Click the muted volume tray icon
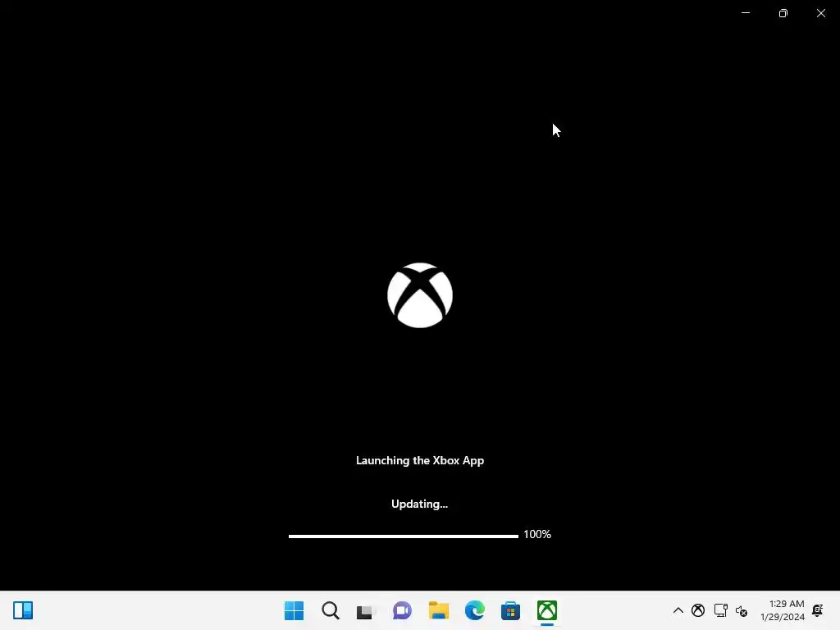The width and height of the screenshot is (840, 630). pos(742,610)
